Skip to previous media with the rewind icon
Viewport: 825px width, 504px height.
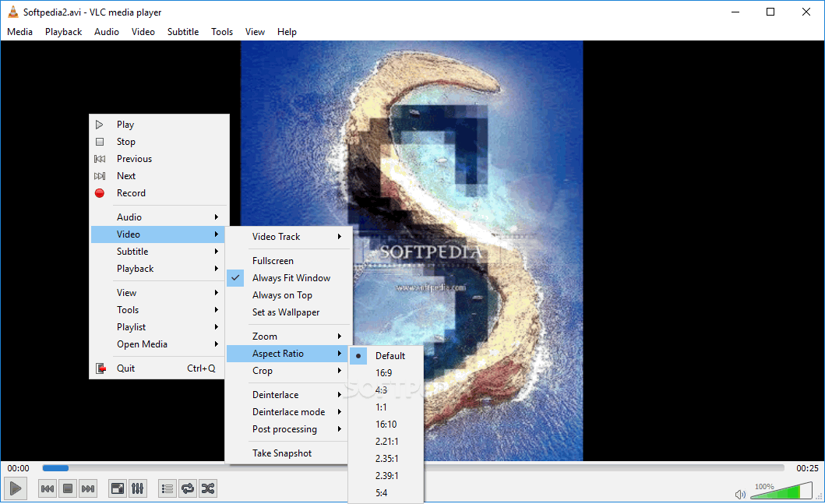click(x=48, y=488)
